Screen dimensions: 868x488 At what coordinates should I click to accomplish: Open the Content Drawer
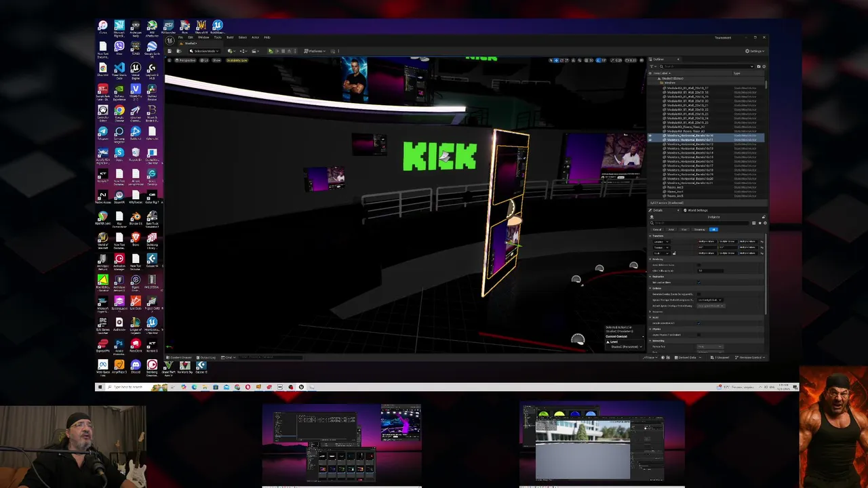180,357
